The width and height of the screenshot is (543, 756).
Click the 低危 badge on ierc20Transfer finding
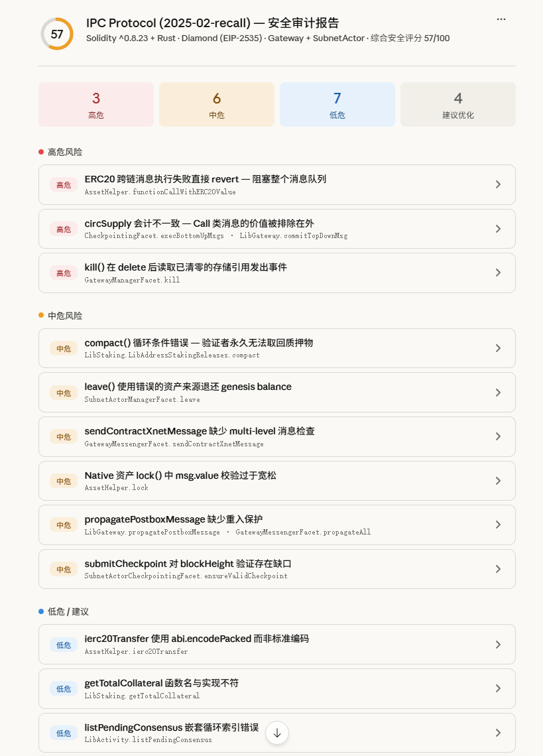pyautogui.click(x=64, y=645)
